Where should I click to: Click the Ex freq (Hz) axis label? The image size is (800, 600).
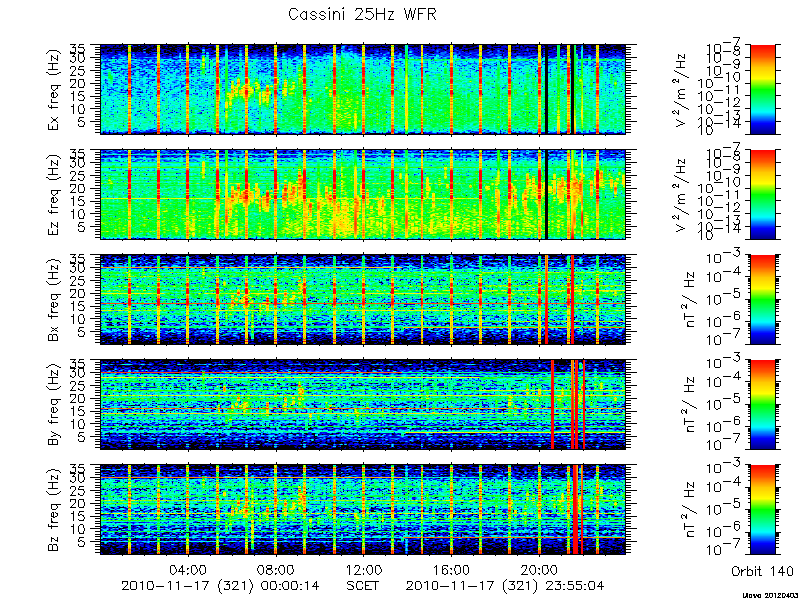[55, 90]
